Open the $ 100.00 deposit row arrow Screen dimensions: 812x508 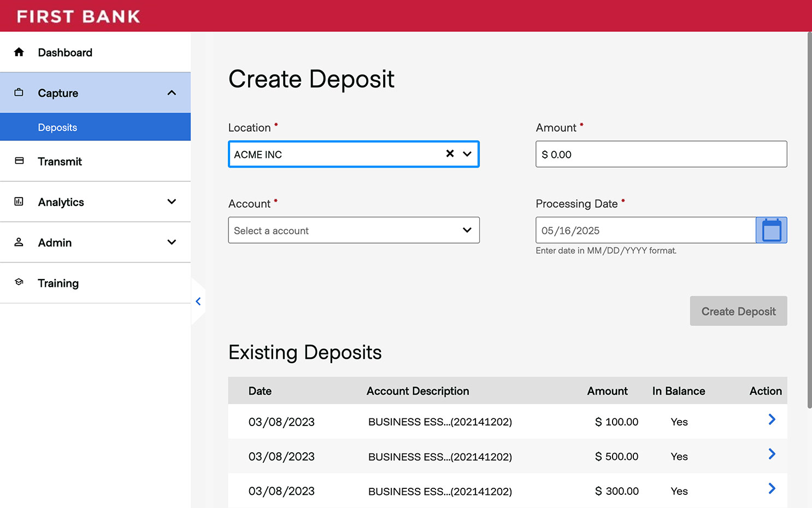click(x=772, y=420)
